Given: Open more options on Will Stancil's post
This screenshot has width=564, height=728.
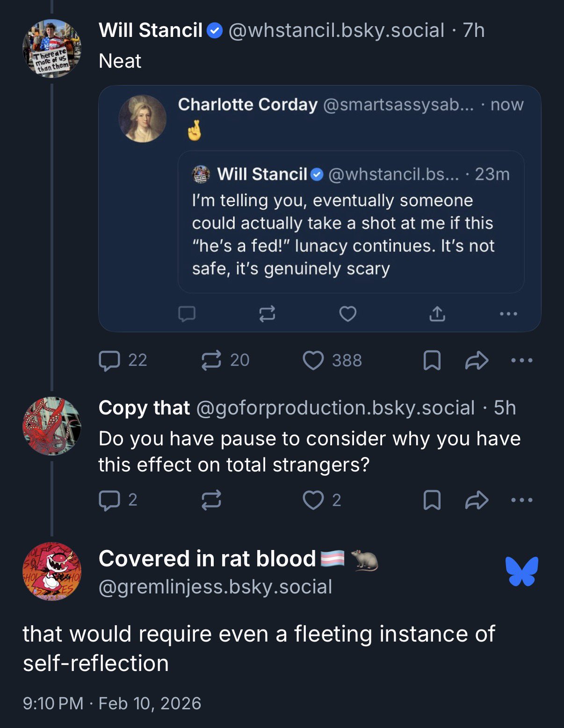Looking at the screenshot, I should click(x=521, y=360).
